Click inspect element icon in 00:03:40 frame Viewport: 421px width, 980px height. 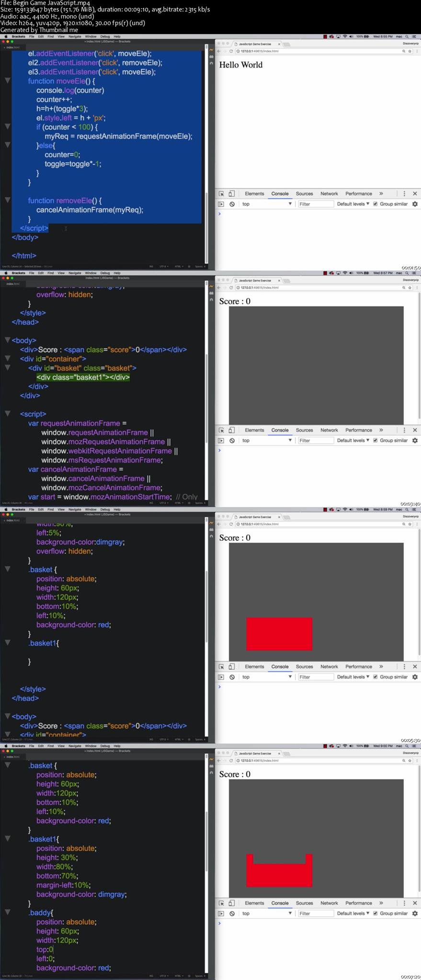point(221,430)
